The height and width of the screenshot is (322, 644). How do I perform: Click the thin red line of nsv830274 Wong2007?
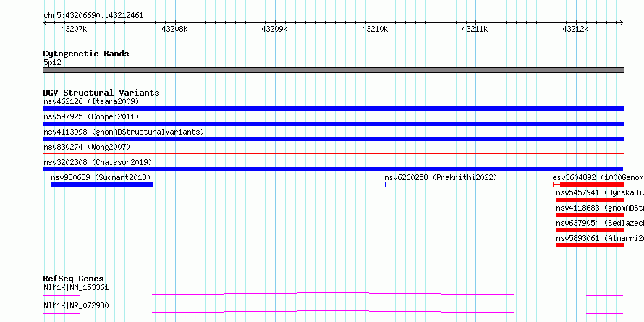[x=333, y=153]
